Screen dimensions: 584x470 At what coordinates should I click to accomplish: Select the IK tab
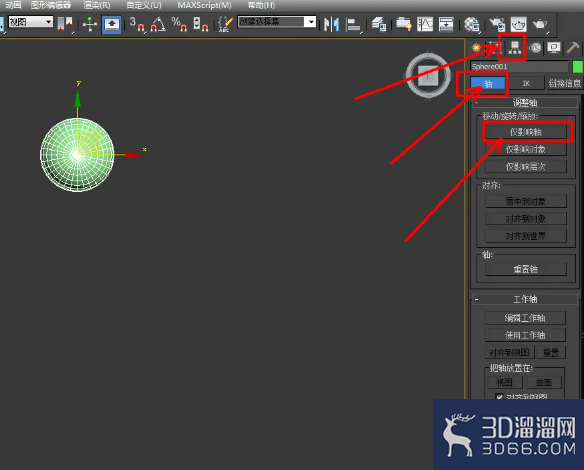click(x=526, y=83)
